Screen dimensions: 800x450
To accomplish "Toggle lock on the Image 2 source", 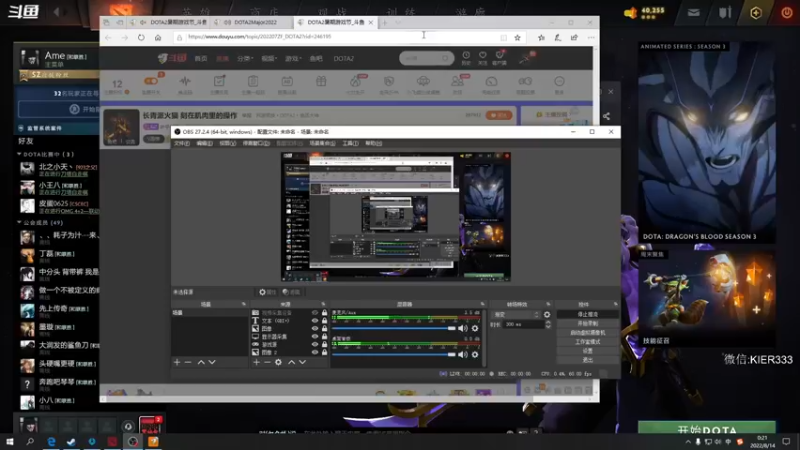I will [x=324, y=353].
